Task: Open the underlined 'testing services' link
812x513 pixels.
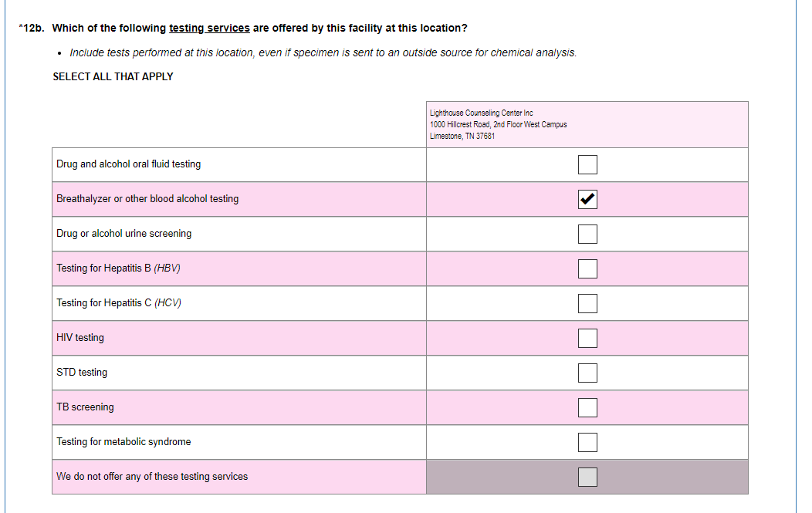Action: 209,29
